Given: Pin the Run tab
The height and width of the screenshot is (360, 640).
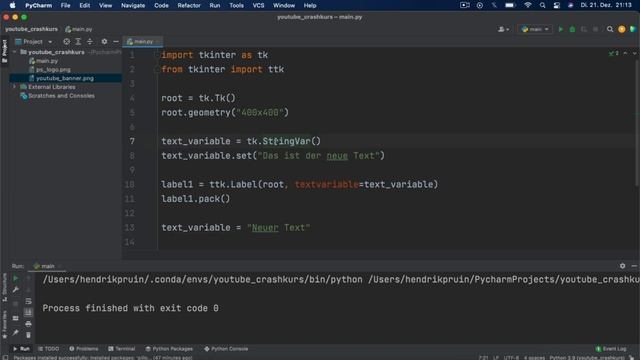Looking at the screenshot, I should [16, 333].
